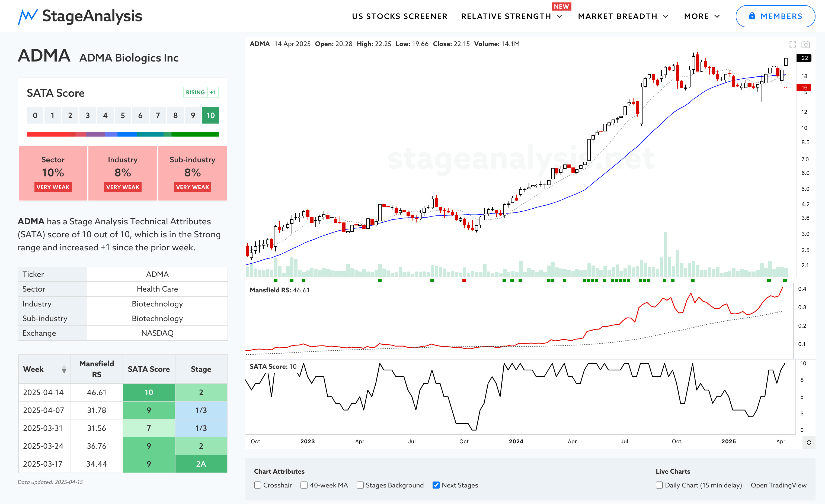The height and width of the screenshot is (504, 825).
Task: Click the Industry 8% Very Weak card
Action: 123,173
